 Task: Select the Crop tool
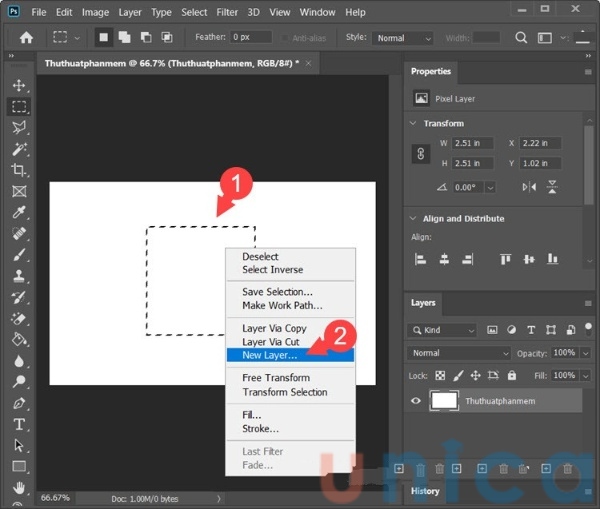click(x=19, y=170)
